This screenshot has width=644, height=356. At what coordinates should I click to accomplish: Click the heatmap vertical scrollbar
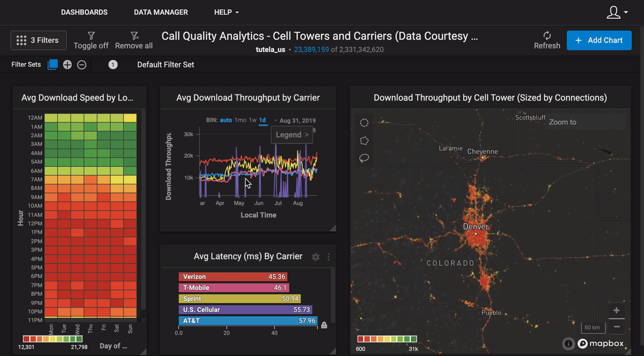(x=144, y=209)
